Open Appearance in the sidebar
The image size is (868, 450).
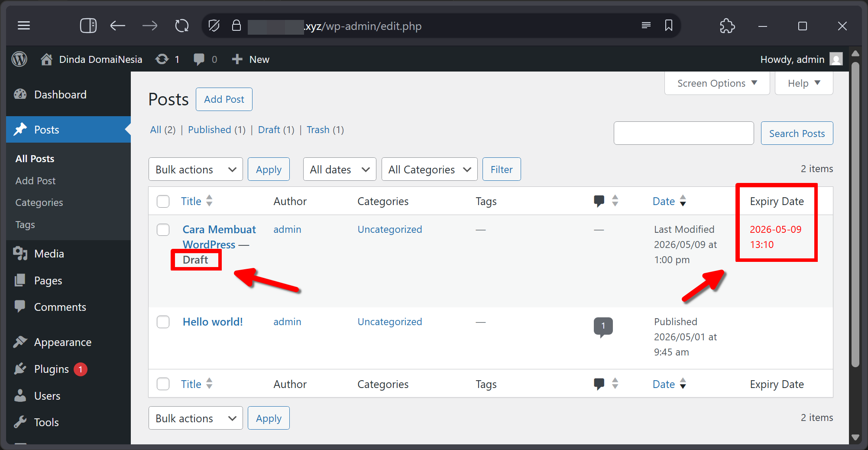pyautogui.click(x=68, y=342)
